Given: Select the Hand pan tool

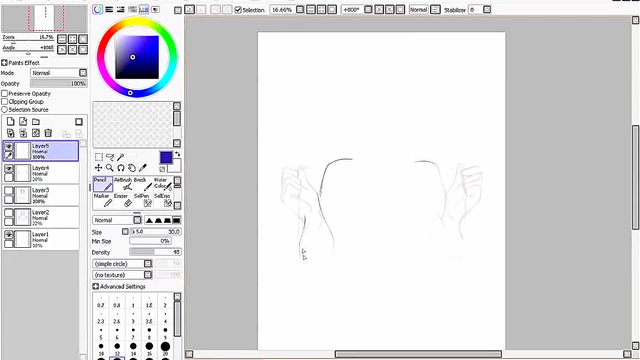Looking at the screenshot, I should 131,168.
